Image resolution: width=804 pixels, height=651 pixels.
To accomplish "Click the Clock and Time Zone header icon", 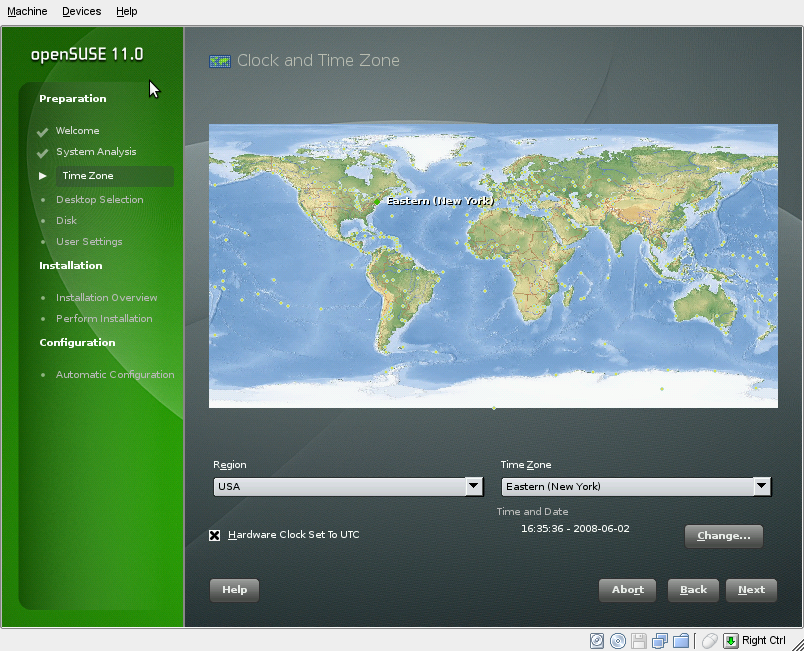I will (x=220, y=61).
